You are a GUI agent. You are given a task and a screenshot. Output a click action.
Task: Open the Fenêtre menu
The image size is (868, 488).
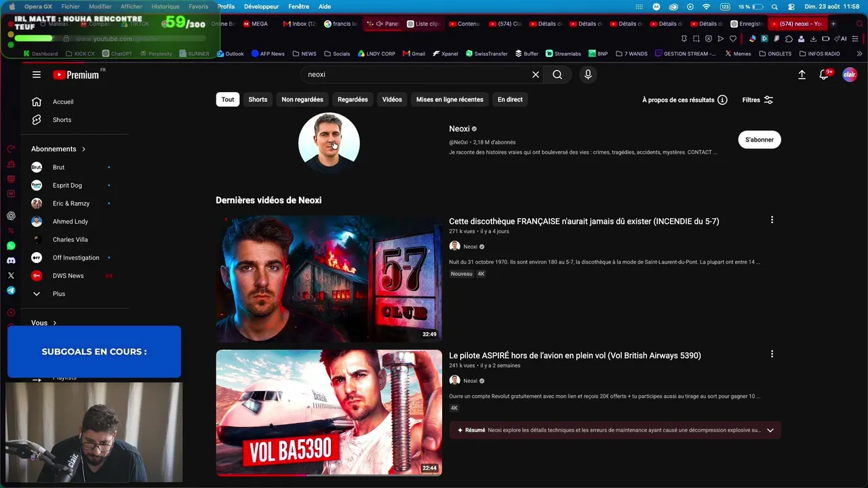(298, 7)
